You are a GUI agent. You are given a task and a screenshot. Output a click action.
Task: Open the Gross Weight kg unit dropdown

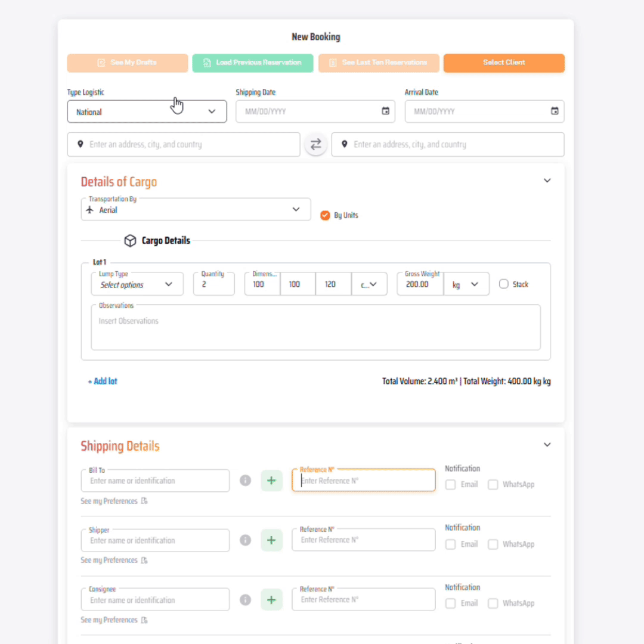click(x=466, y=284)
